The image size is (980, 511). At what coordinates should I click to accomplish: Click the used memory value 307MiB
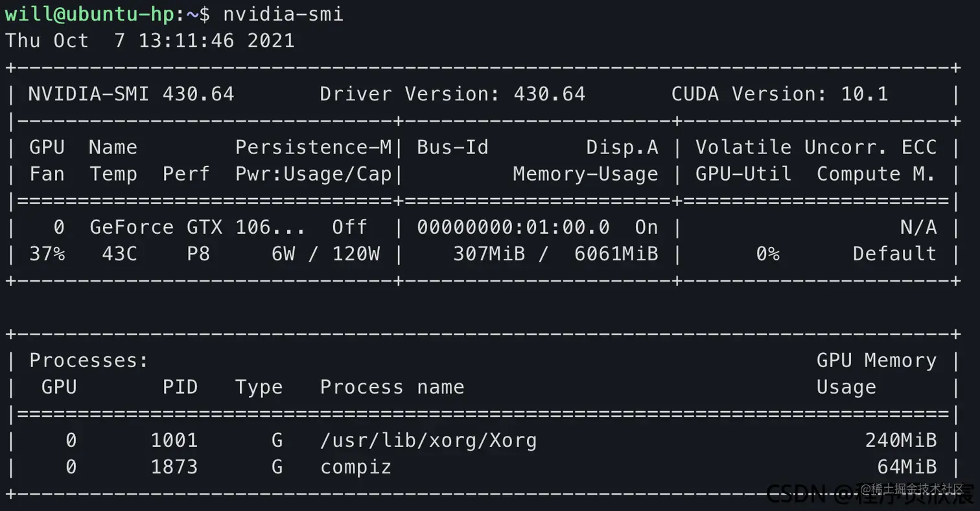pos(489,253)
